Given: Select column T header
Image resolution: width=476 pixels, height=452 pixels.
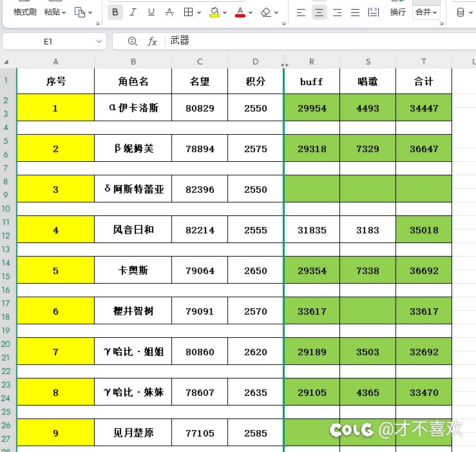Looking at the screenshot, I should pyautogui.click(x=424, y=62).
